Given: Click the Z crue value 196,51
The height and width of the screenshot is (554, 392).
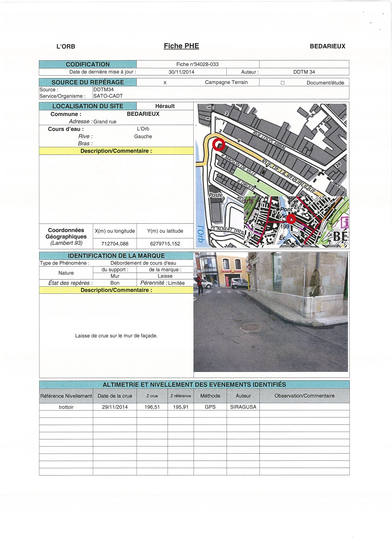Looking at the screenshot, I should tap(152, 407).
